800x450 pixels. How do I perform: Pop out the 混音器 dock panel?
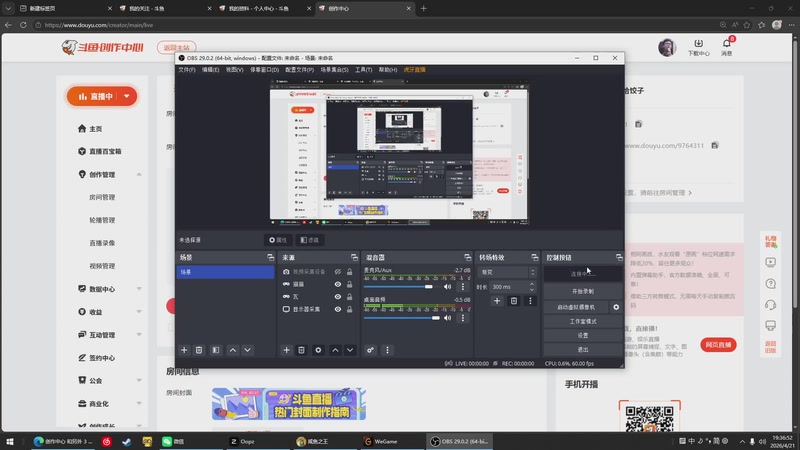467,258
